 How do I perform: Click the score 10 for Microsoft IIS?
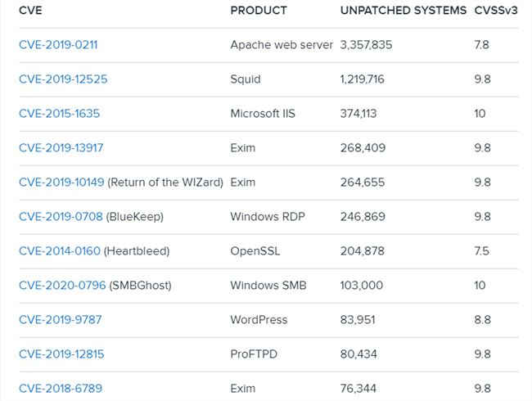pos(480,113)
